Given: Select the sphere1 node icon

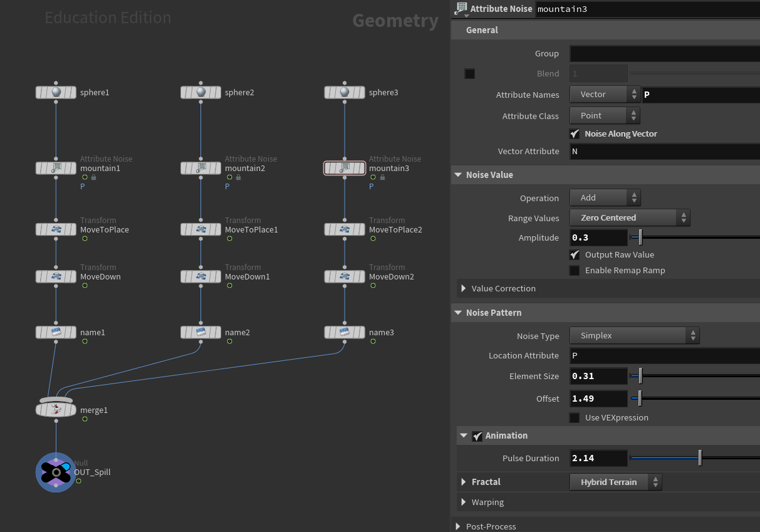Looking at the screenshot, I should point(56,93).
